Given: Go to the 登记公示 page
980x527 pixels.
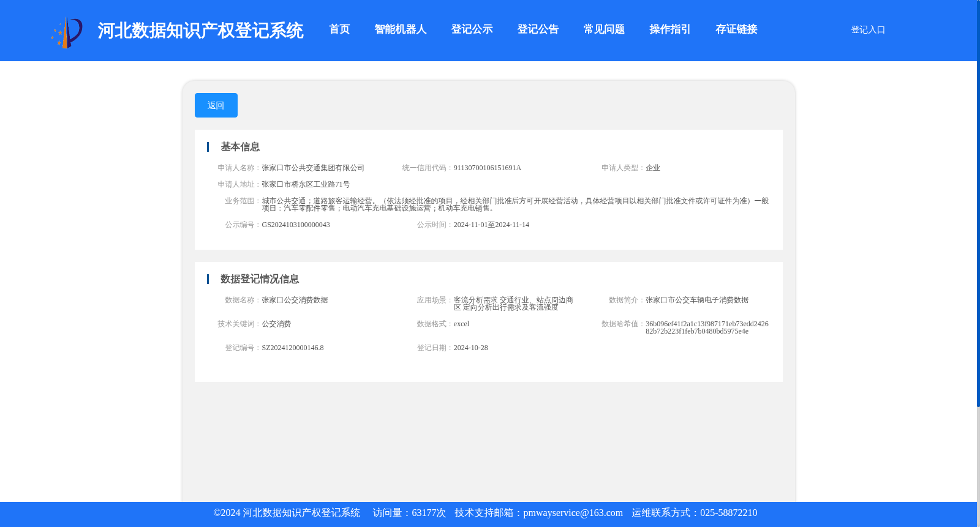Looking at the screenshot, I should [472, 29].
